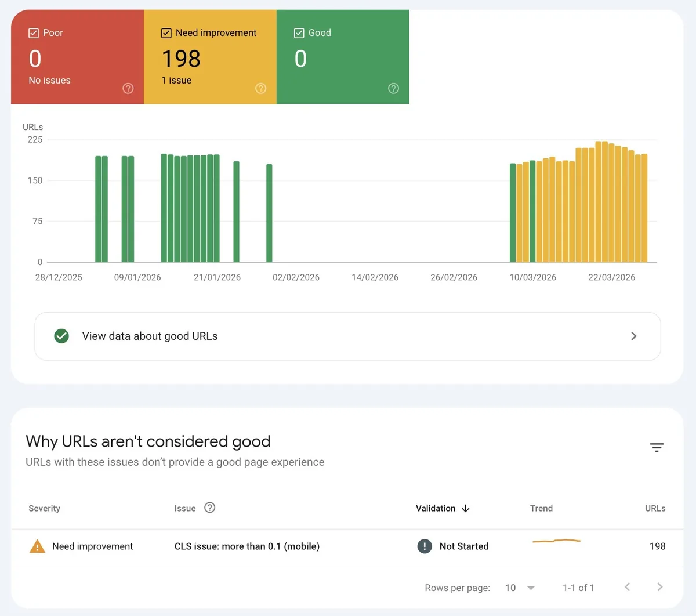This screenshot has height=616, width=696.
Task: Click the 22/03/2026 date on chart axis
Action: (611, 277)
